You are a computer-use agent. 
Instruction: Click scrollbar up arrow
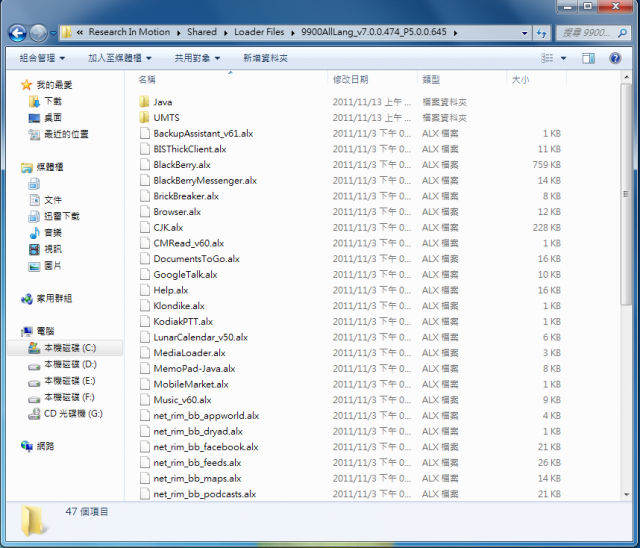626,77
